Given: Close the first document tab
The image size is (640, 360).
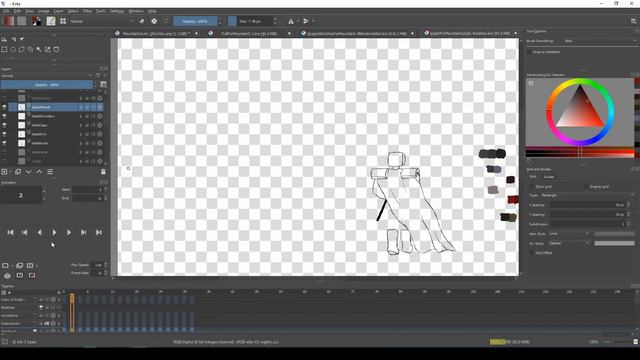Looking at the screenshot, I should tap(197, 33).
